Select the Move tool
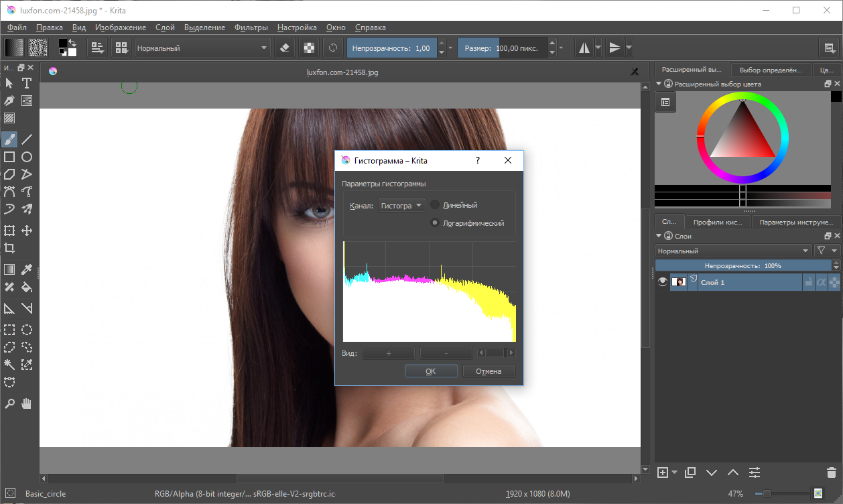Screen dimensions: 843x504 (x=27, y=231)
